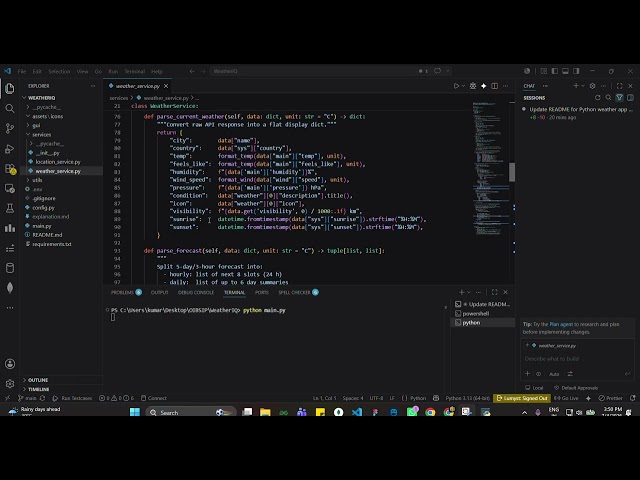Collapse the services folder
Screen dimensions: 640x480
pos(41,134)
